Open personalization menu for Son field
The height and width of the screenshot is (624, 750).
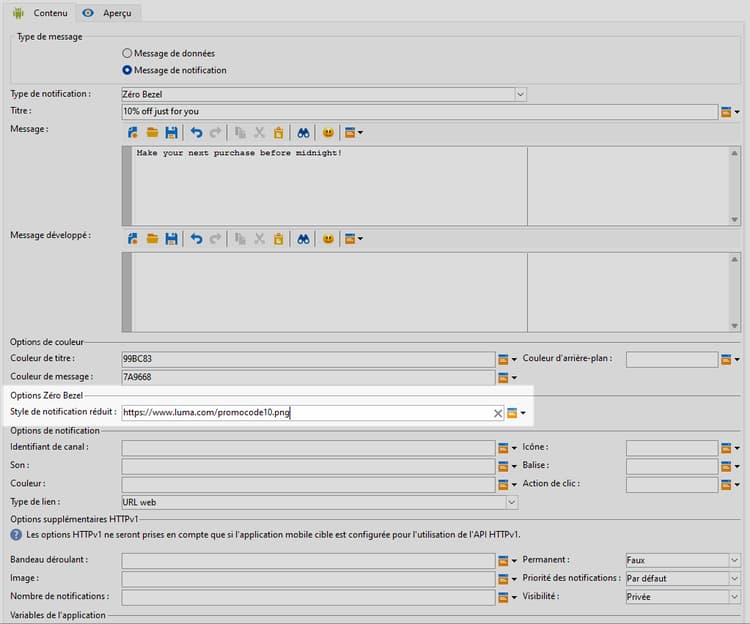(507, 466)
